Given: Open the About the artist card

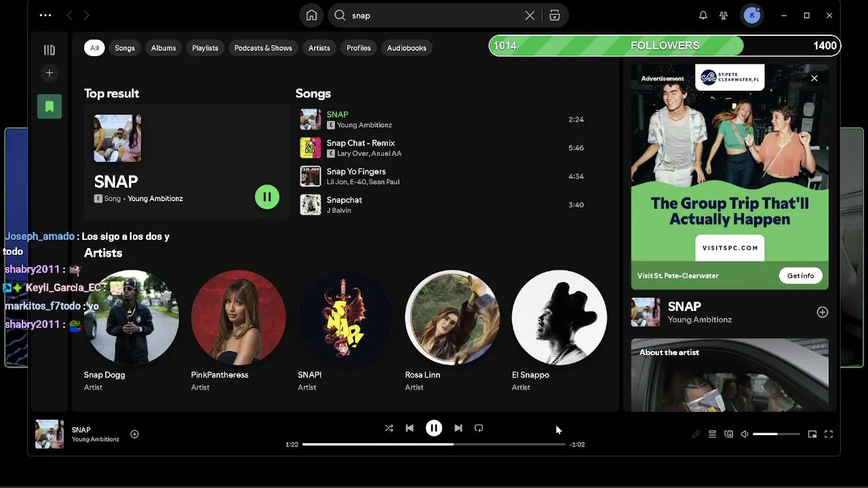Looking at the screenshot, I should coord(730,375).
